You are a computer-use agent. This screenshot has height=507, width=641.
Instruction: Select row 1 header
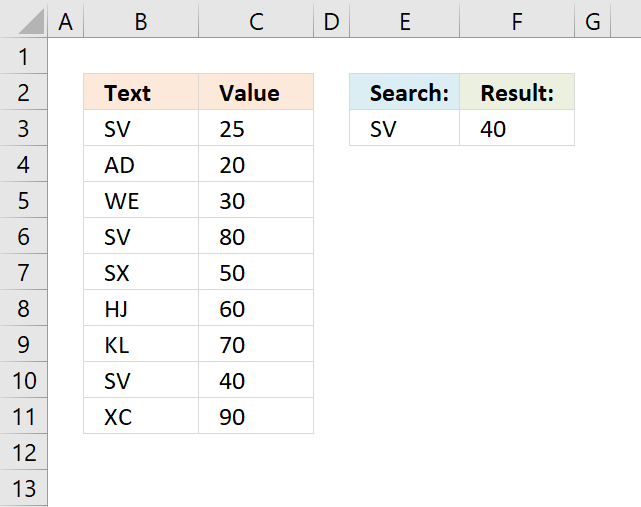click(24, 56)
